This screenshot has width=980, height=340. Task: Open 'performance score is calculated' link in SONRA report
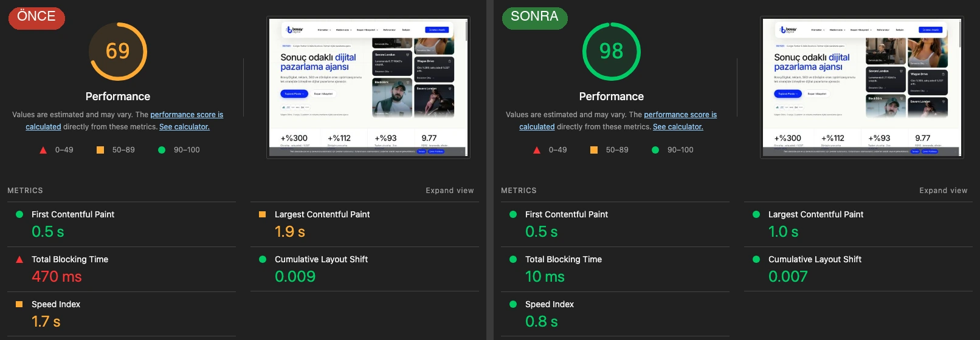[x=680, y=115]
